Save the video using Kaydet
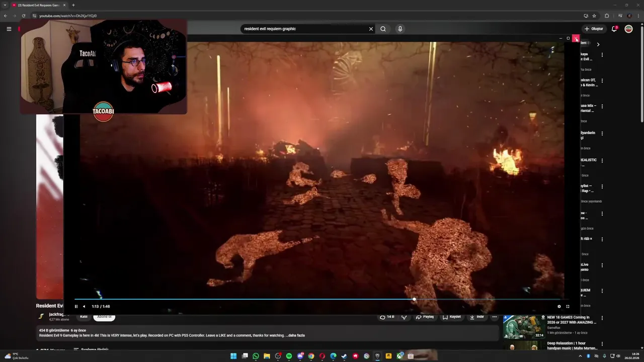644x362 pixels. [452, 317]
